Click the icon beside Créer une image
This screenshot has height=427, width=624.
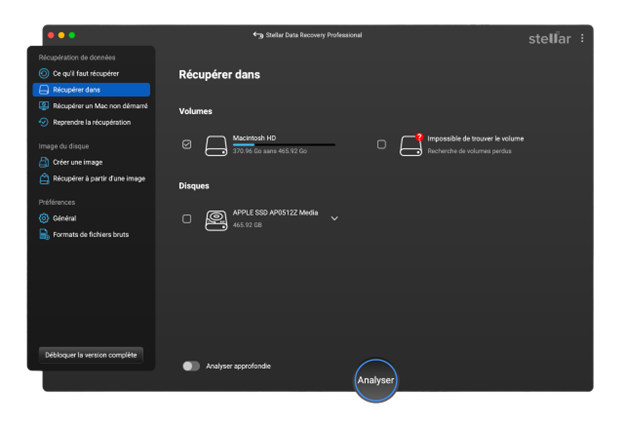point(44,162)
